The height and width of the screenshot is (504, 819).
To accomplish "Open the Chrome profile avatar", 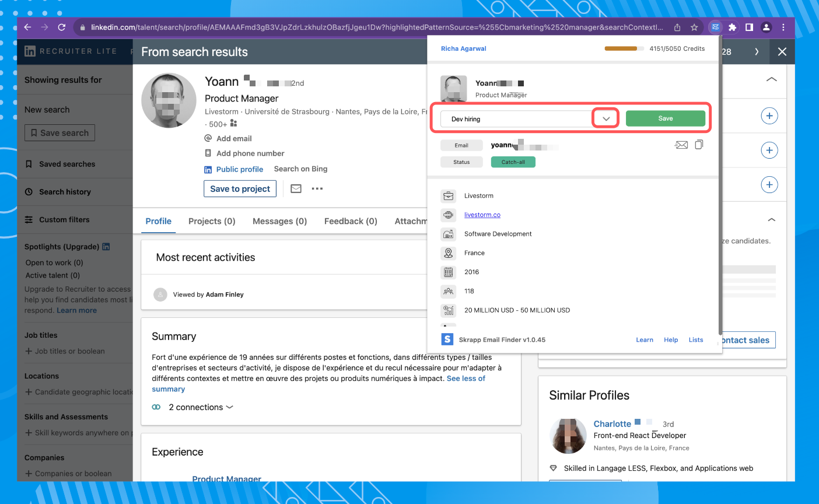I will coord(766,27).
